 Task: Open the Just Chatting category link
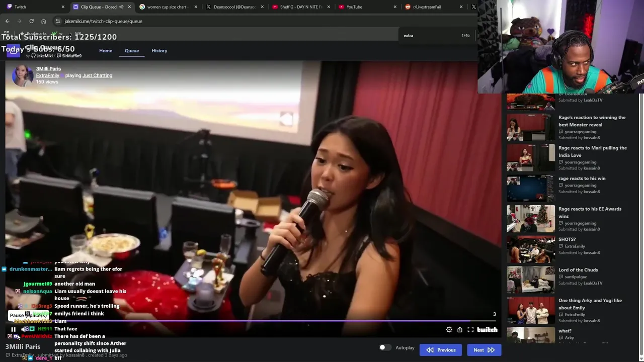click(x=98, y=75)
